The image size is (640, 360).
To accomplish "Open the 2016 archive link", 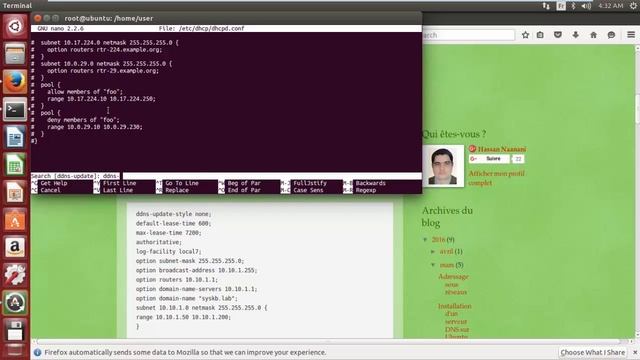I will [438, 240].
